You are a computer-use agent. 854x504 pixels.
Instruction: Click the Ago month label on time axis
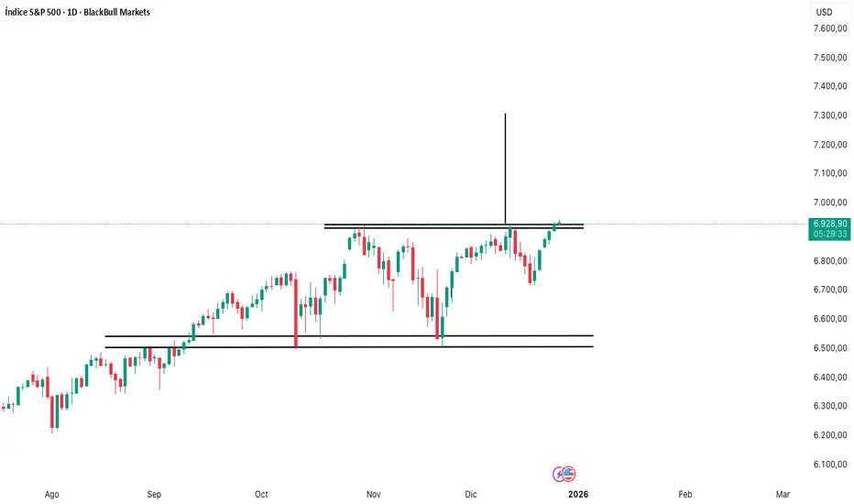tap(51, 494)
